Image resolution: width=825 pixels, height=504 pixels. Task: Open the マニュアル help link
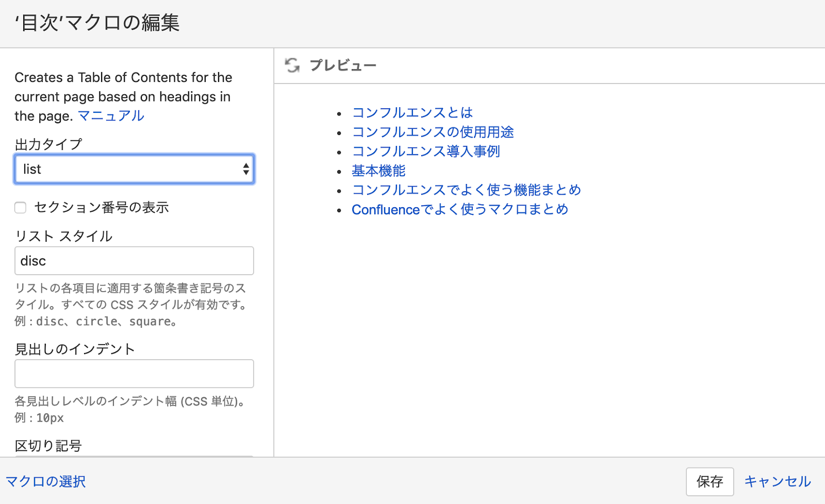click(x=111, y=116)
